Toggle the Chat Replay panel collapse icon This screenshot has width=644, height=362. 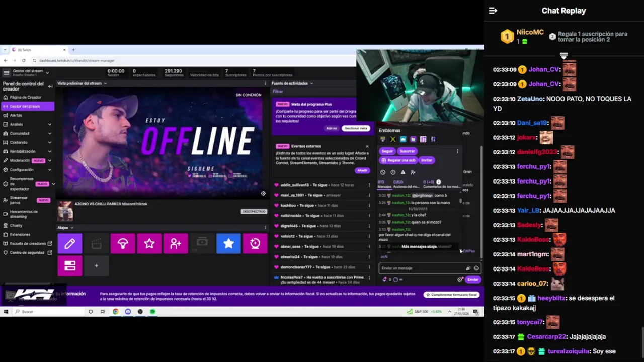(x=493, y=11)
